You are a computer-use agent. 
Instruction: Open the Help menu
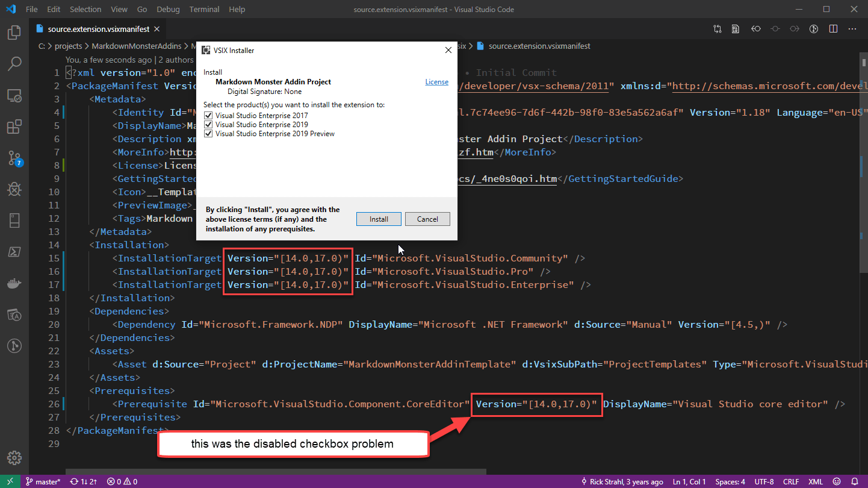(x=237, y=9)
